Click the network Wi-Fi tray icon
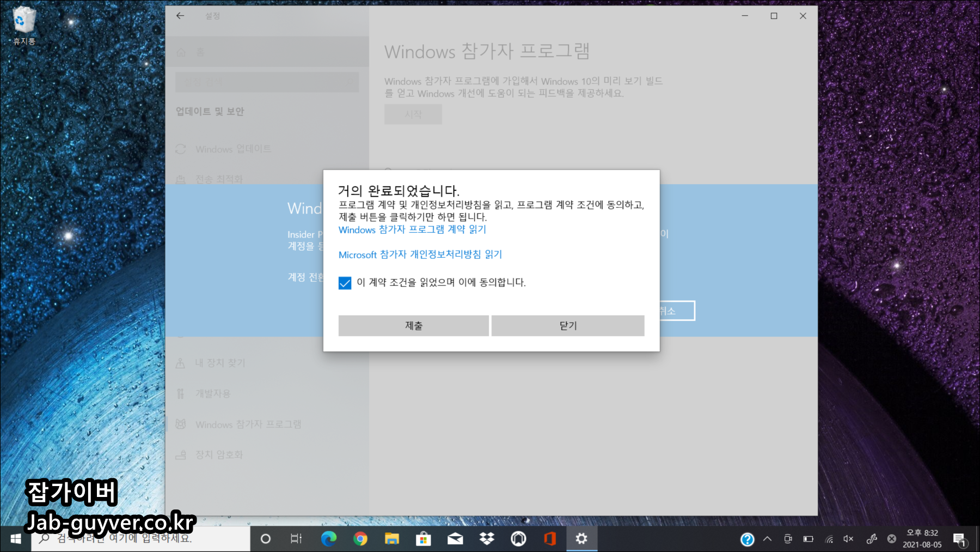 (x=829, y=539)
